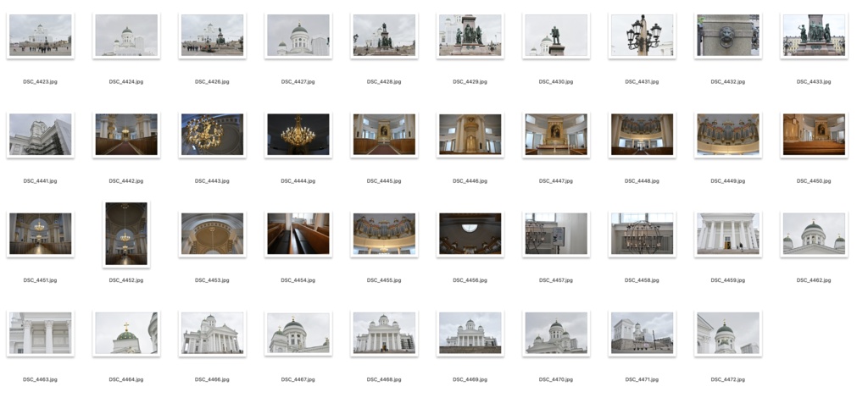Select the DSC_4454.jpg pews thumbnail
868x420 pixels.
click(x=298, y=234)
